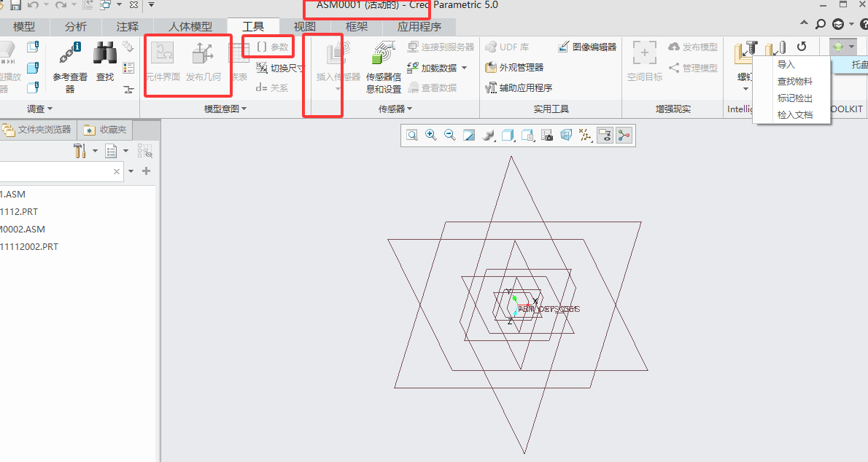Image resolution: width=868 pixels, height=462 pixels.
Task: Click the 查找 binoculars search tool
Action: click(104, 61)
